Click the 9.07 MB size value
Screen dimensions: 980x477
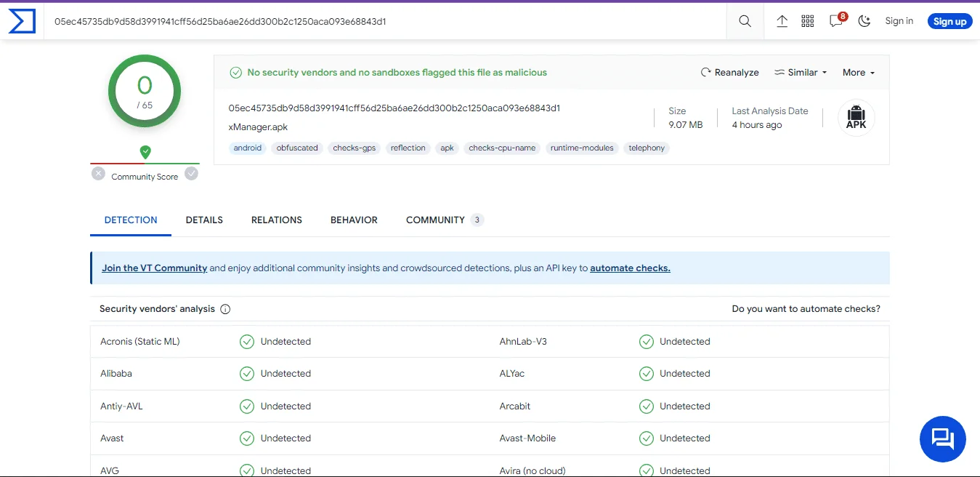tap(686, 125)
